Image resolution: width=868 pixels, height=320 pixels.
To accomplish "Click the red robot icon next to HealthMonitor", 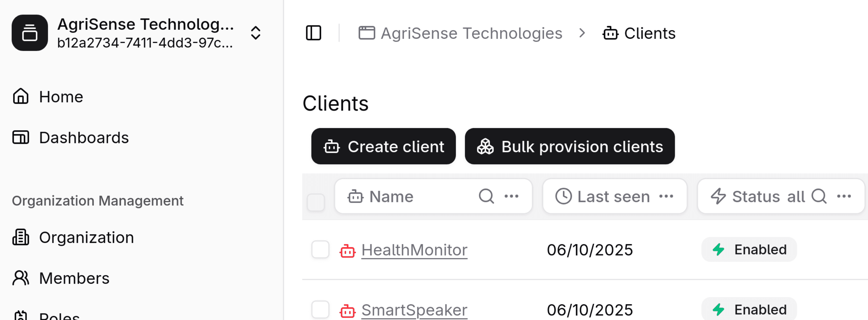I will coord(347,250).
